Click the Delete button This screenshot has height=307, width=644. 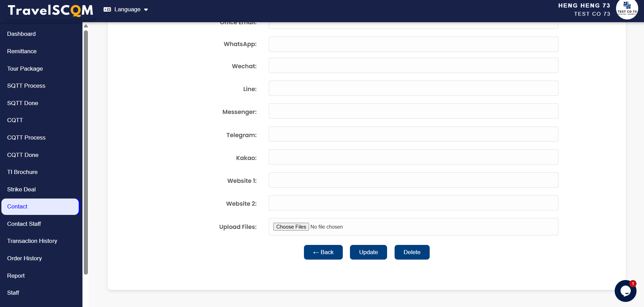coord(412,252)
